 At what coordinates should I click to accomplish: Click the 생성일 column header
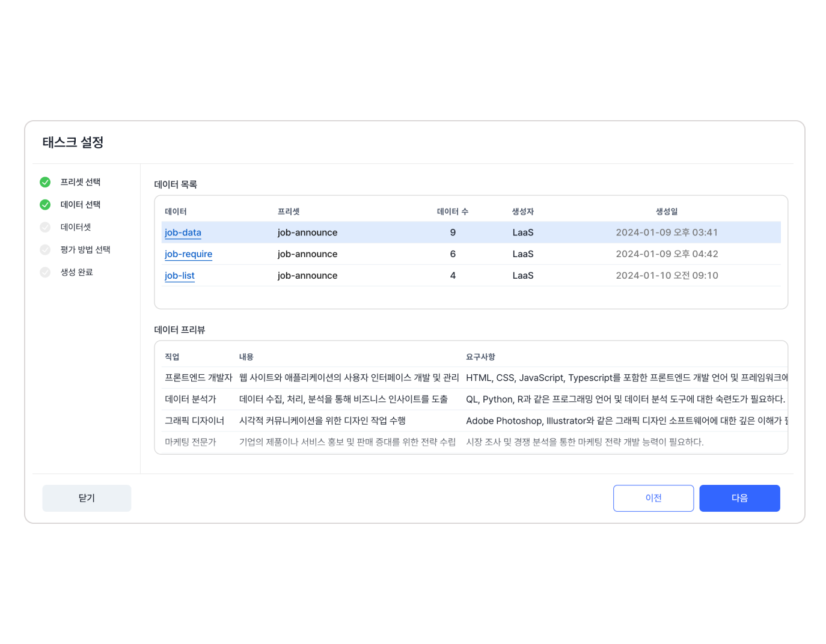tap(667, 211)
